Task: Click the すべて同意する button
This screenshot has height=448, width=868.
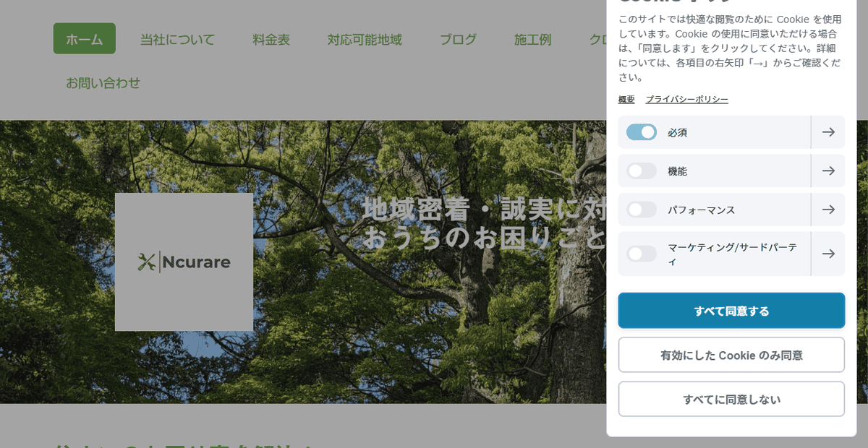Action: pyautogui.click(x=731, y=311)
